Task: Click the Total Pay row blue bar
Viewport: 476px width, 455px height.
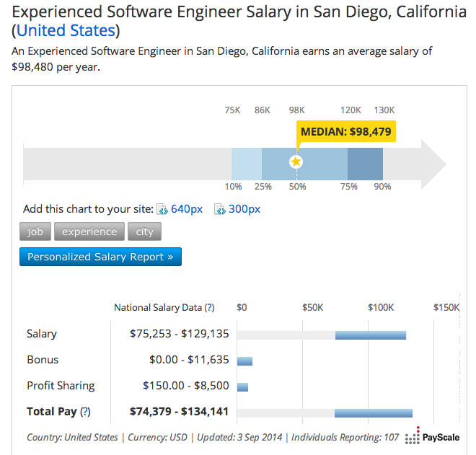Action: [x=374, y=412]
